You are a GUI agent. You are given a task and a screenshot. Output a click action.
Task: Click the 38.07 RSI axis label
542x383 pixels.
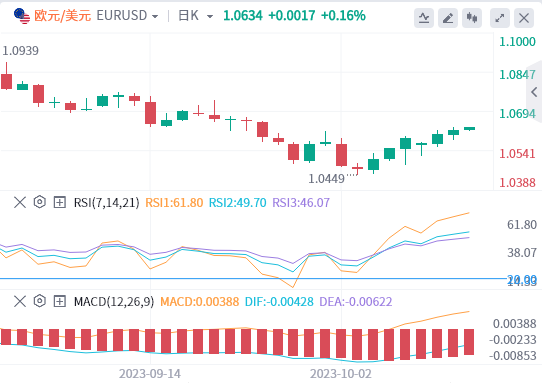point(522,253)
